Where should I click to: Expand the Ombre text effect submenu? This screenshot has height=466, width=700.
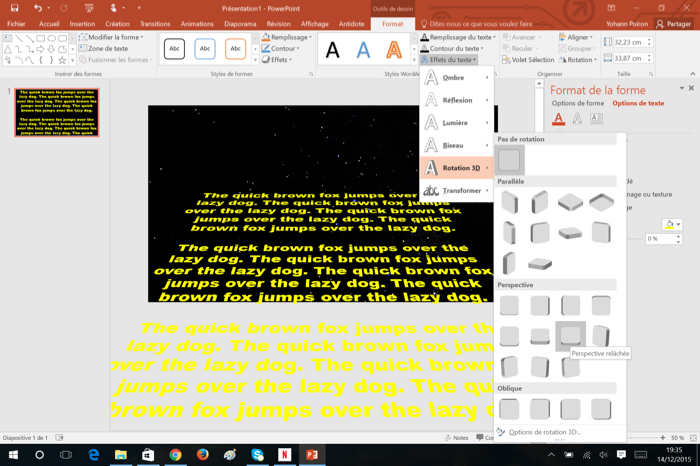coord(456,77)
